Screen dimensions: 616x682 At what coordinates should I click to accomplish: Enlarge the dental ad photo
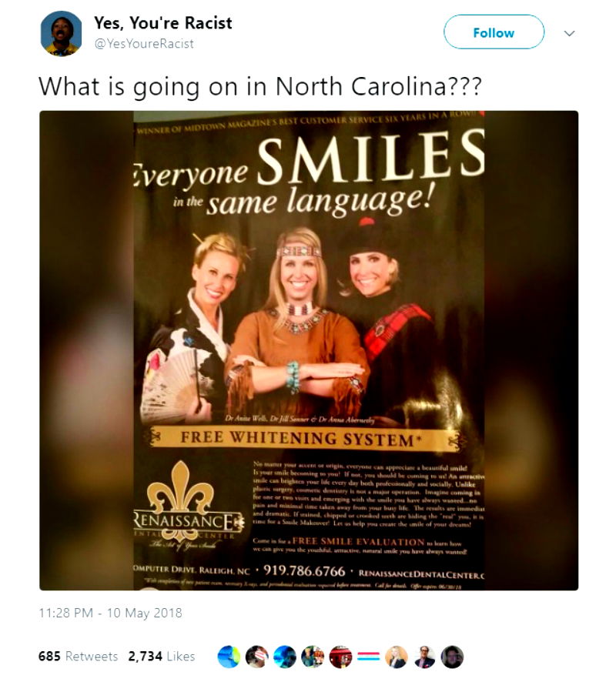tap(309, 350)
